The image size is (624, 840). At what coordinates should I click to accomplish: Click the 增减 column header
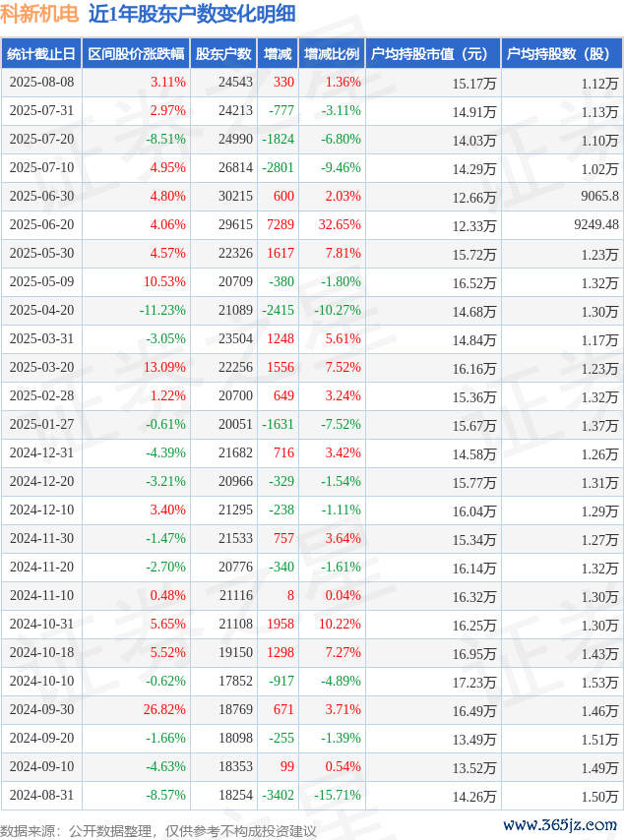pyautogui.click(x=278, y=53)
